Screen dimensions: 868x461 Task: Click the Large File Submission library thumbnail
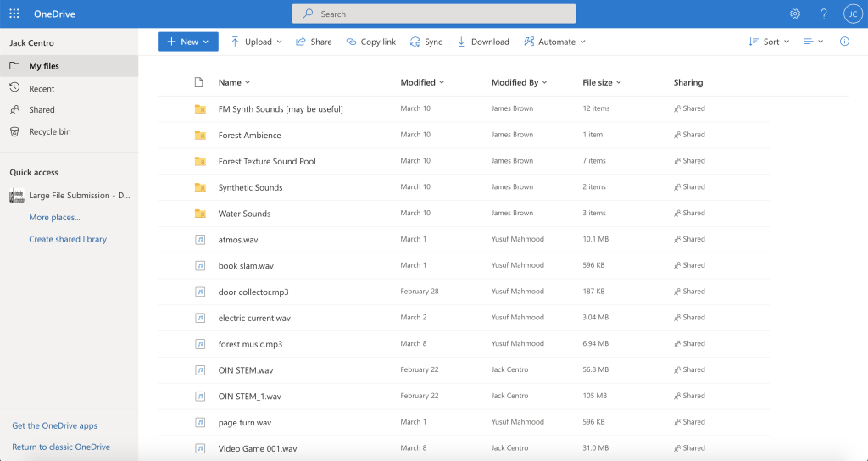[x=17, y=196]
